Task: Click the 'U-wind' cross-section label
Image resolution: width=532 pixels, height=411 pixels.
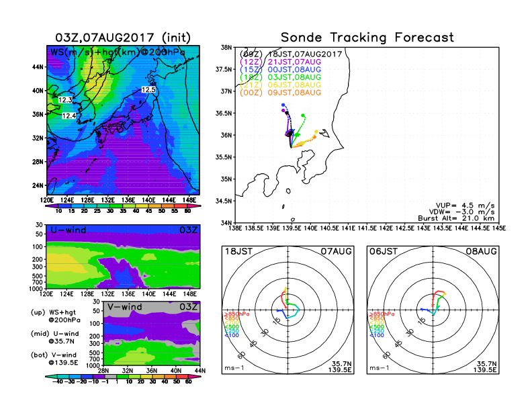Action: [x=69, y=230]
